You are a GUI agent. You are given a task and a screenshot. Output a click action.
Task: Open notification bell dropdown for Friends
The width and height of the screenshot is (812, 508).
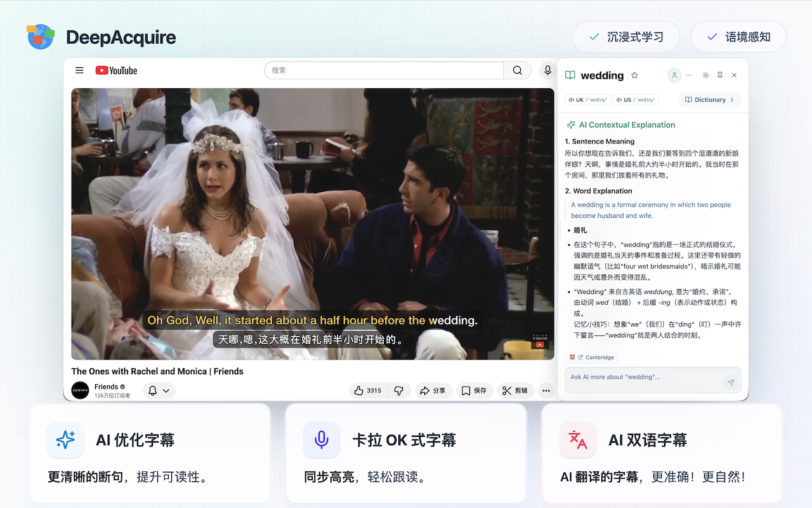[x=159, y=391]
